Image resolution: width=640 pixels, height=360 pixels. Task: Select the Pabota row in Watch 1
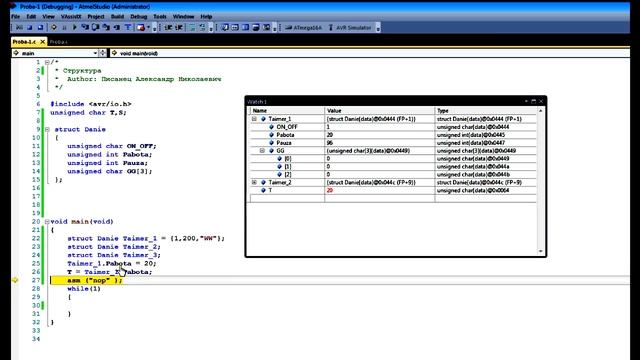tap(393, 135)
